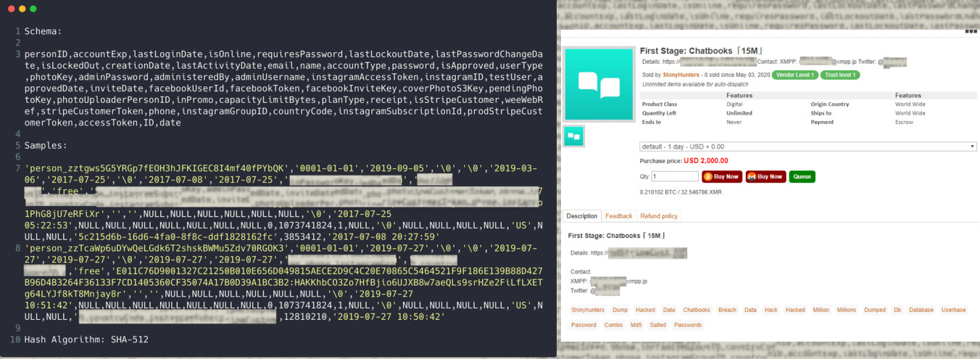Click the red close button of editor window

(x=11, y=9)
